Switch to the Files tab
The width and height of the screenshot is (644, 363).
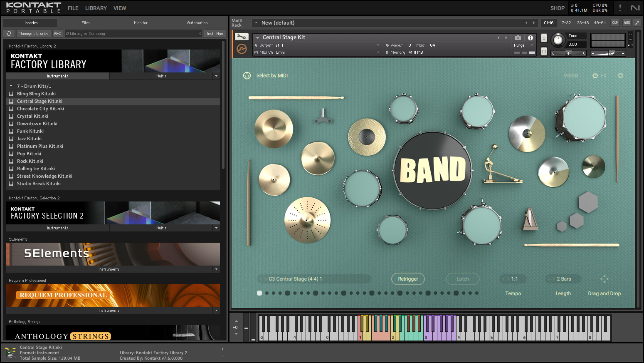tap(86, 23)
